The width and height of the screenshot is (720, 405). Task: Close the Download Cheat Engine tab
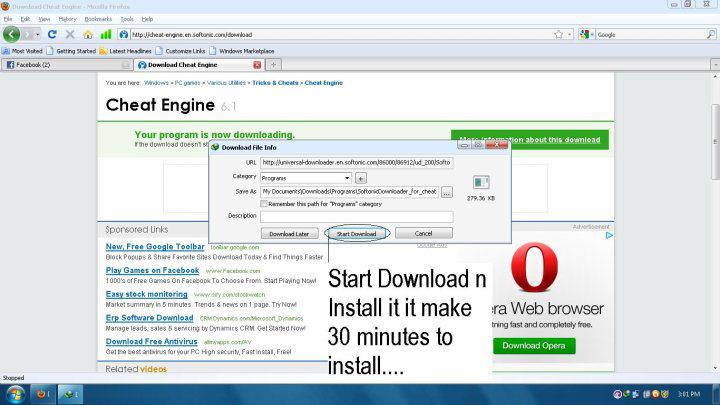pyautogui.click(x=257, y=65)
